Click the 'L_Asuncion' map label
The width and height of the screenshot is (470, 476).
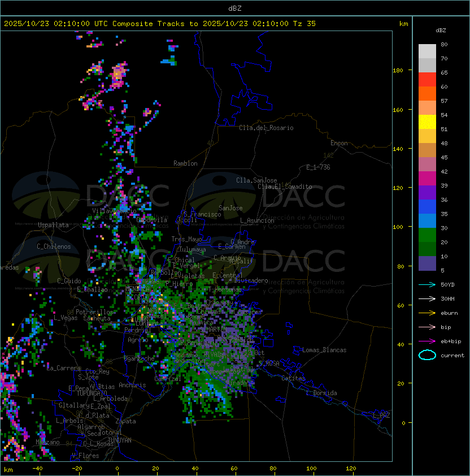257,220
